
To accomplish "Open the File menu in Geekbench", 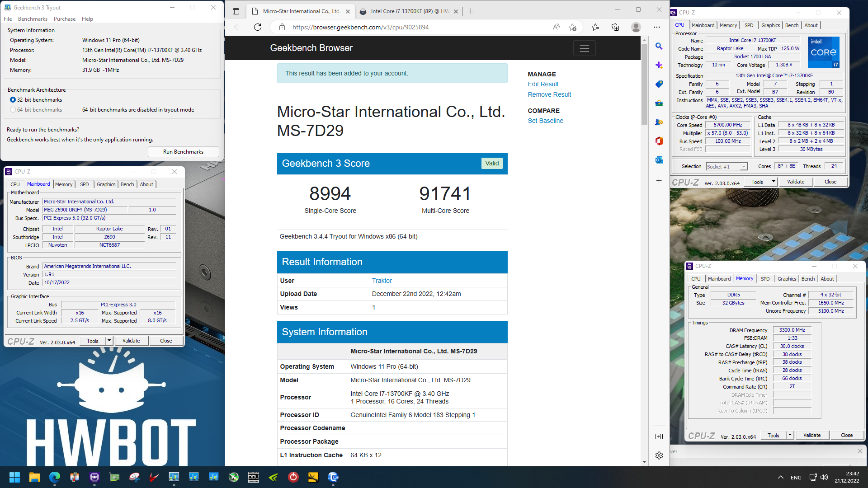I will coord(8,19).
